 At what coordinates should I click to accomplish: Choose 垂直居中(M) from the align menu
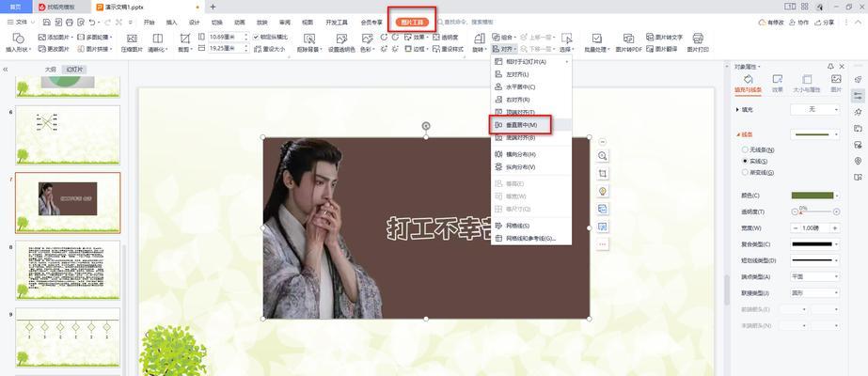point(531,125)
